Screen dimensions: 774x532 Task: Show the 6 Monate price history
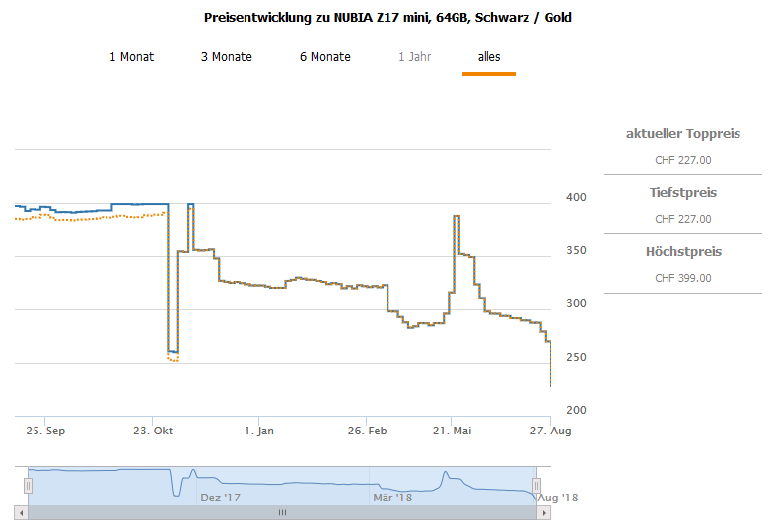(324, 57)
